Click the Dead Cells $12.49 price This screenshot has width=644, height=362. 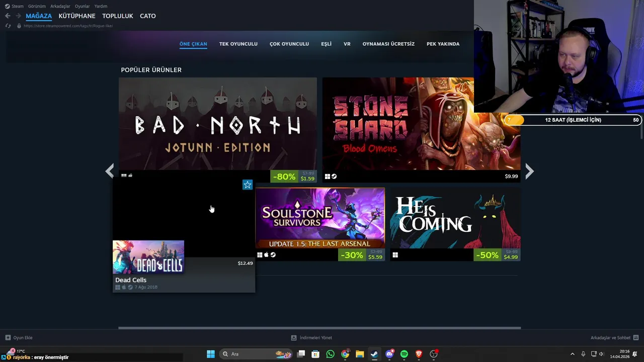[245, 263]
